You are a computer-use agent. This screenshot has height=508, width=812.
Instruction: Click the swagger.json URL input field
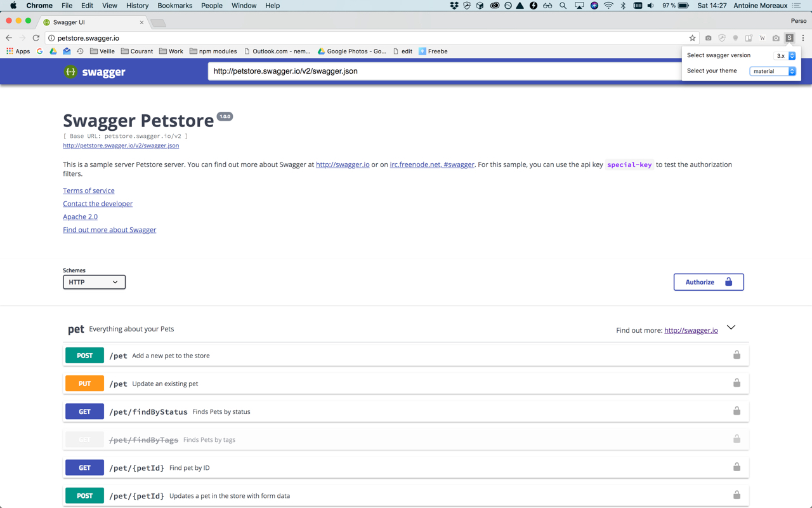click(x=444, y=71)
